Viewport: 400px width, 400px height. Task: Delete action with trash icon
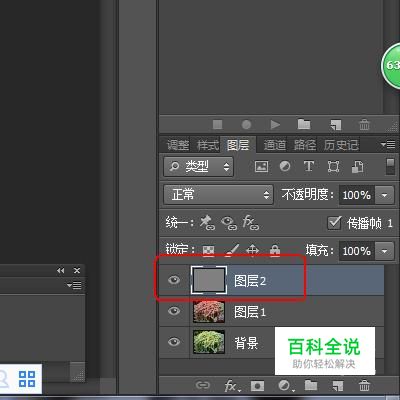pos(364,124)
